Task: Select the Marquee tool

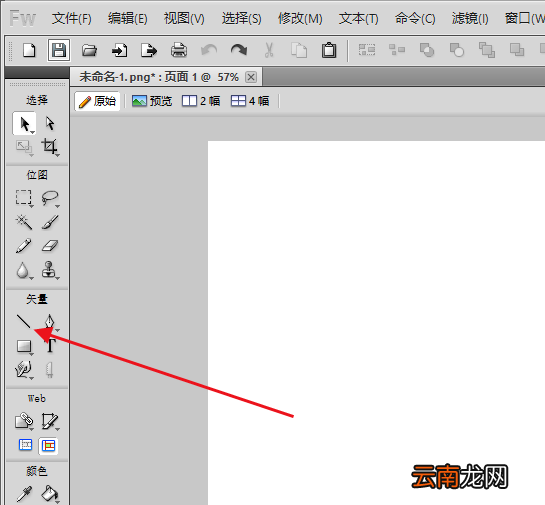Action: 24,198
